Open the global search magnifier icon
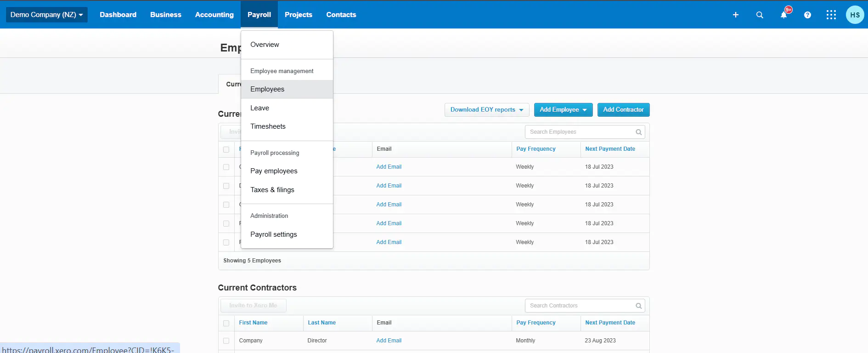 pos(760,15)
